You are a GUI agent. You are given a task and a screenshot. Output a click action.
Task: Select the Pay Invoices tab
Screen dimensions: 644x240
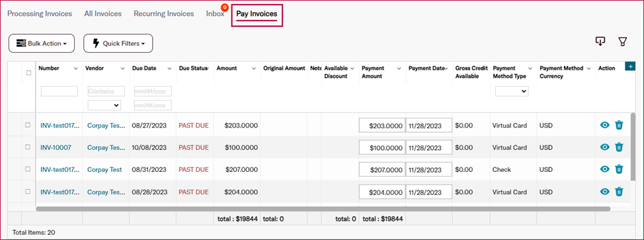[257, 14]
